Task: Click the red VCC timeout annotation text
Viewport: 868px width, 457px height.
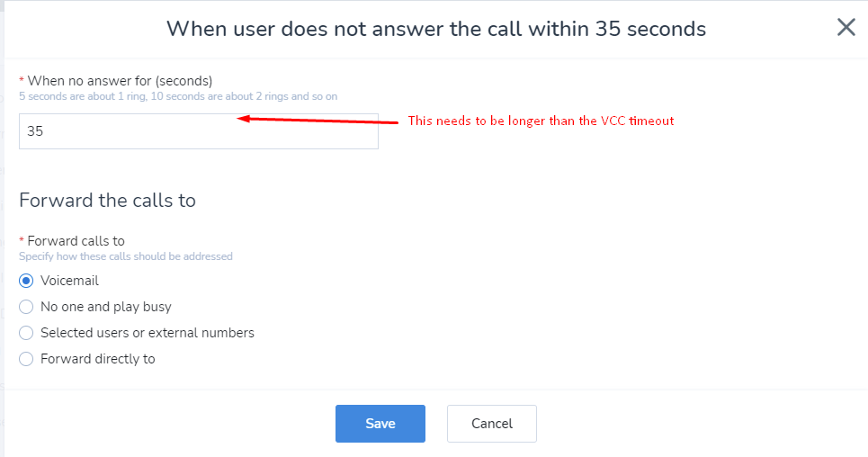Action: pyautogui.click(x=541, y=121)
